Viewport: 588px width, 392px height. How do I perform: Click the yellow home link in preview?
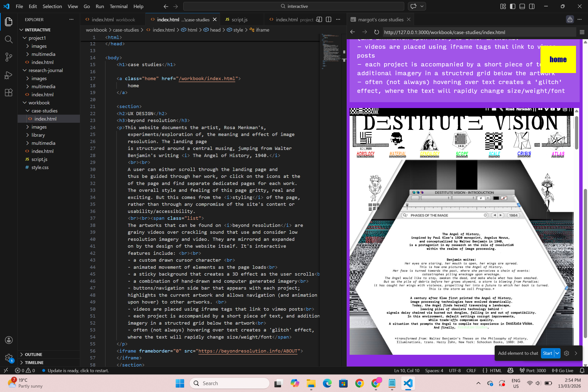point(558,59)
